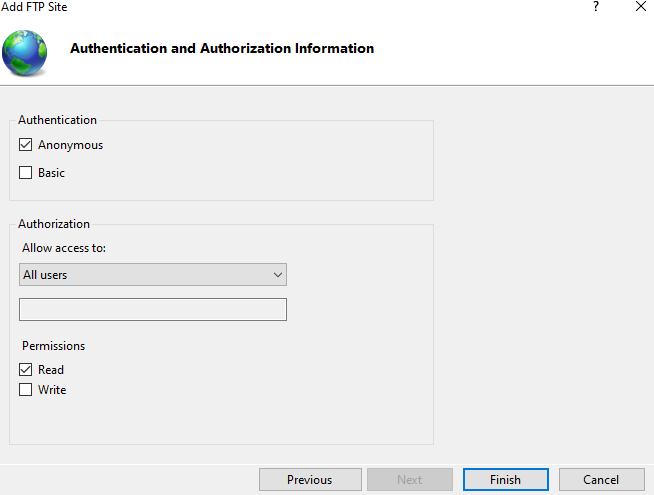This screenshot has height=495, width=654.
Task: Close the Add FTP Site dialog
Action: (641, 6)
